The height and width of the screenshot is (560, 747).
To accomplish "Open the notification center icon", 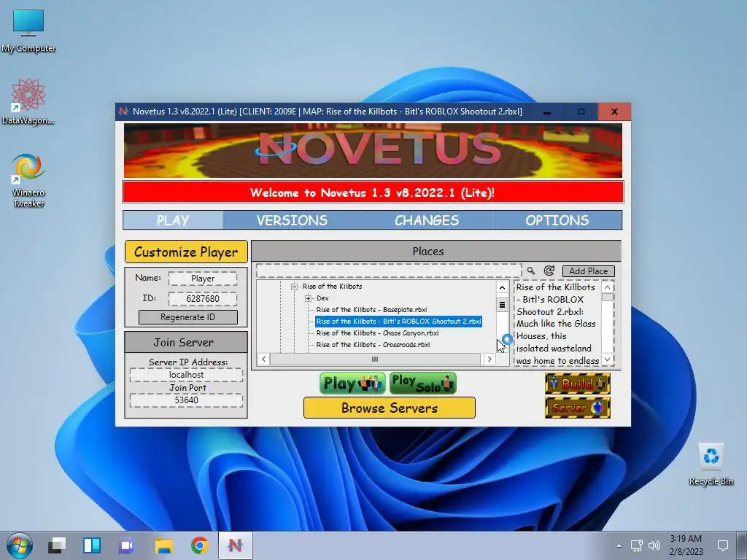I will (x=723, y=545).
